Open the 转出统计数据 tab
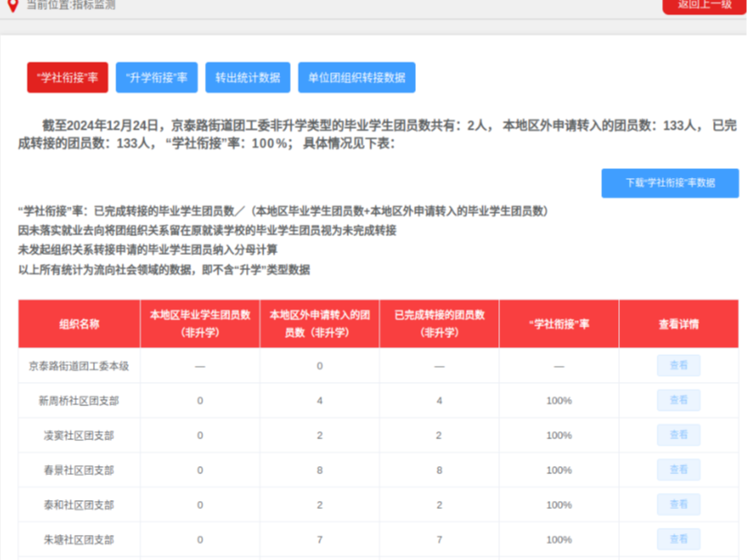747x560 pixels. (x=248, y=77)
